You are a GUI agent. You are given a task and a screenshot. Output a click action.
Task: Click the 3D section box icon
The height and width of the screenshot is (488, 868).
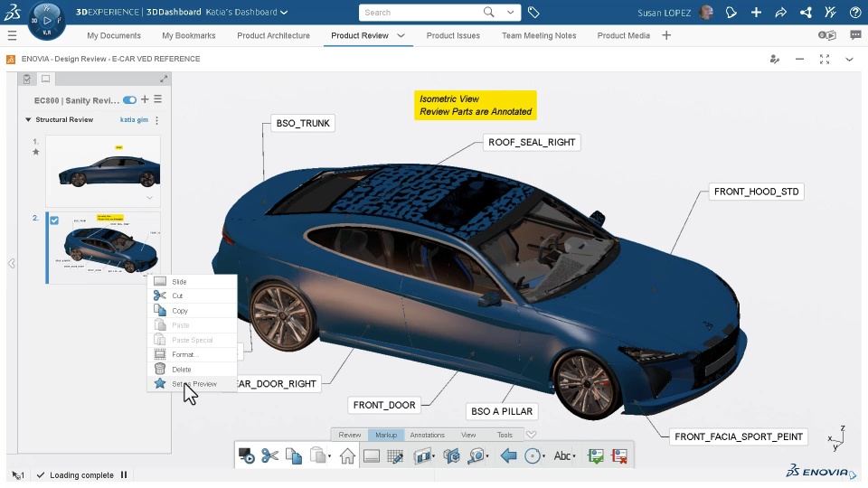coord(452,455)
